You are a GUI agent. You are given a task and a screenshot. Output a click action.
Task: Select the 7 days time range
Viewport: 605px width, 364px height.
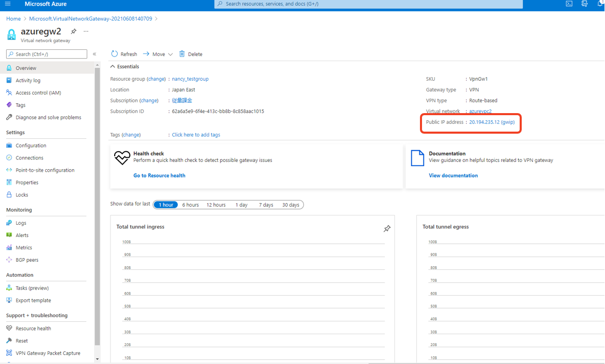tap(266, 205)
